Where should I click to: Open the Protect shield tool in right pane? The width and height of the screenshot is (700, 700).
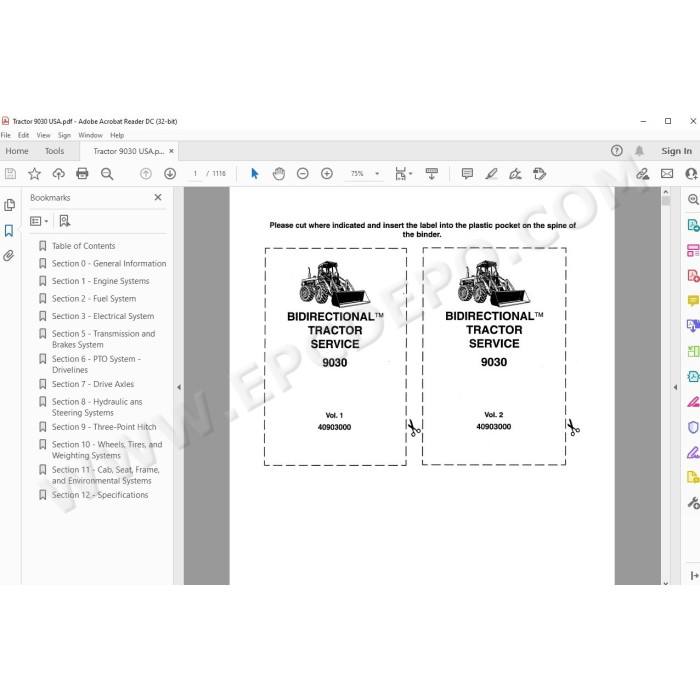pyautogui.click(x=692, y=427)
